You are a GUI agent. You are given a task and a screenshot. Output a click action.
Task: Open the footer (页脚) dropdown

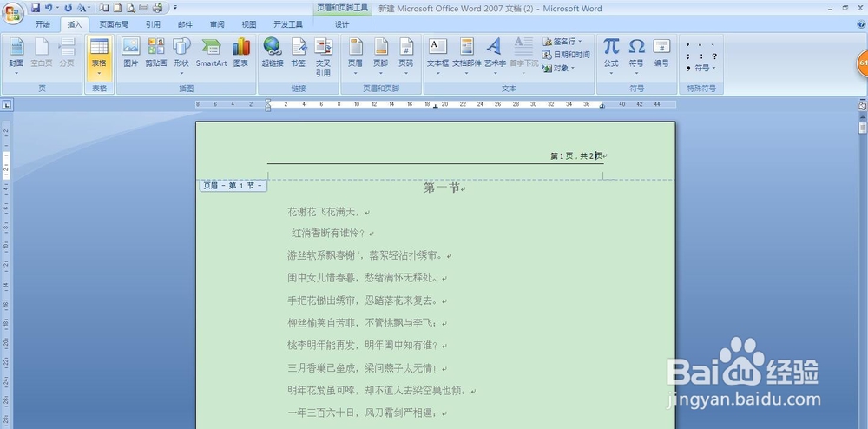click(381, 56)
